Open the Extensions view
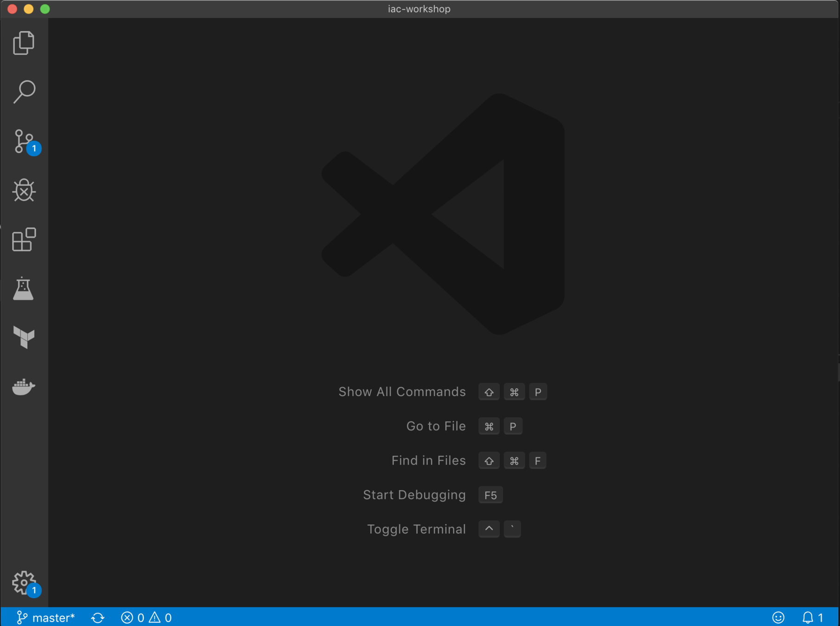840x626 pixels. 24,240
